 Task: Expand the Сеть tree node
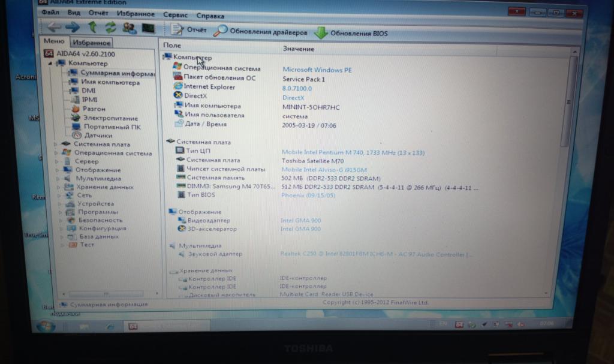[x=59, y=195]
